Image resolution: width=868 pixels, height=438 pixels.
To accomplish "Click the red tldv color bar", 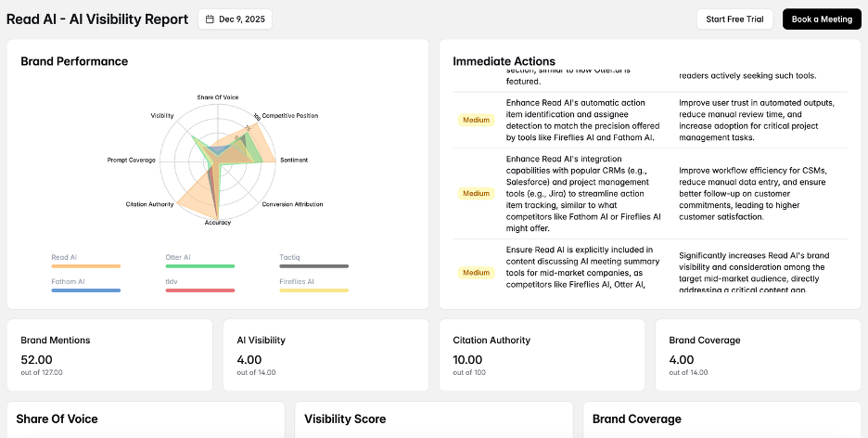I will 199,290.
